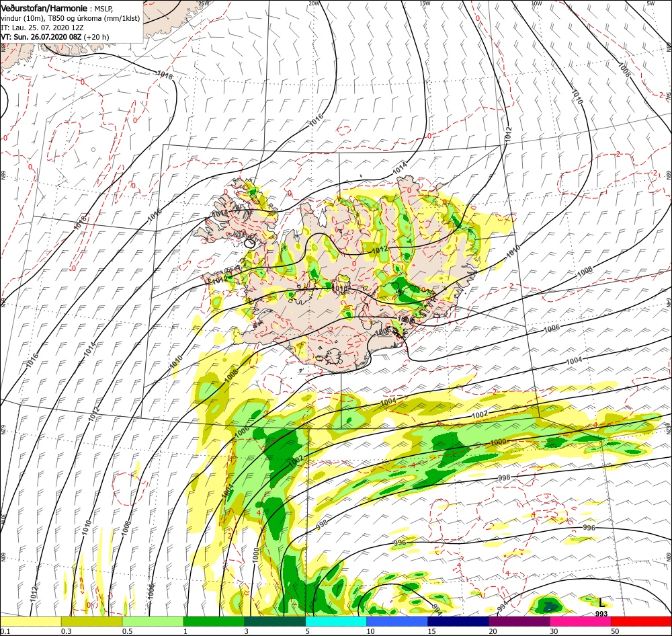This screenshot has height=636, width=672.
Task: Click the legend value '50'
Action: click(x=615, y=631)
